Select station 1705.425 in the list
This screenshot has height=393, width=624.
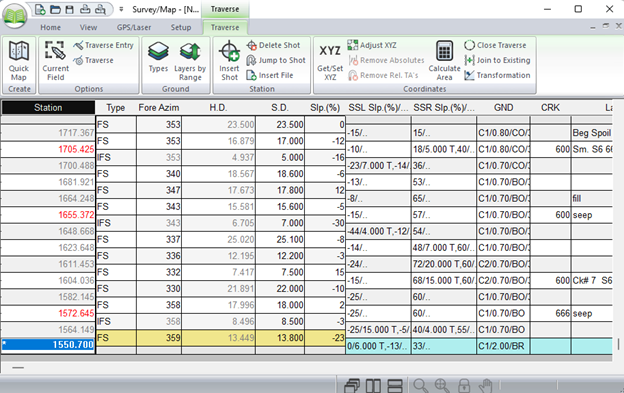pyautogui.click(x=48, y=149)
